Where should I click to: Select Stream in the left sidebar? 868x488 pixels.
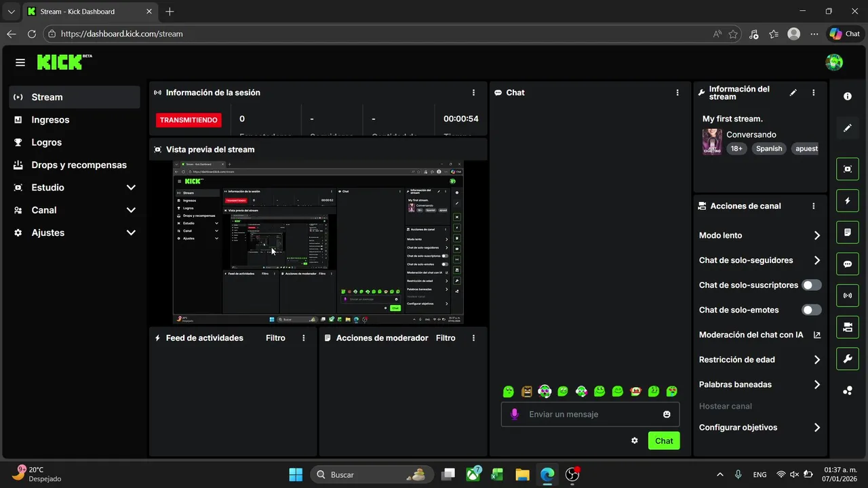tap(75, 97)
